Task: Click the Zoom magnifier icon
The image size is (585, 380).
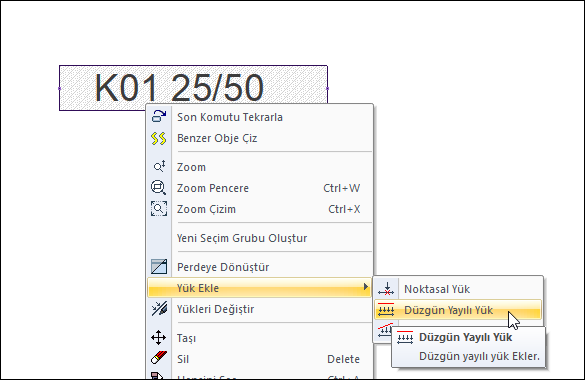Action: [x=159, y=167]
